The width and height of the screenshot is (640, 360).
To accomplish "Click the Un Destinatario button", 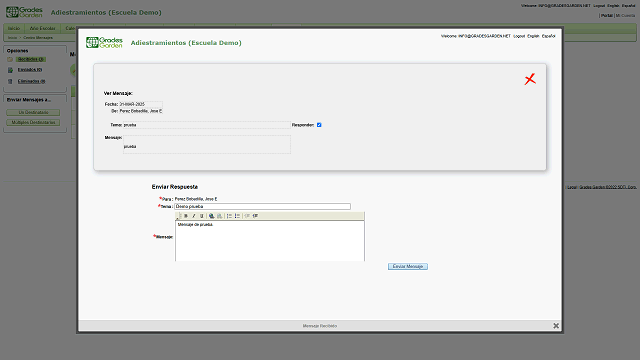I will pos(33,112).
